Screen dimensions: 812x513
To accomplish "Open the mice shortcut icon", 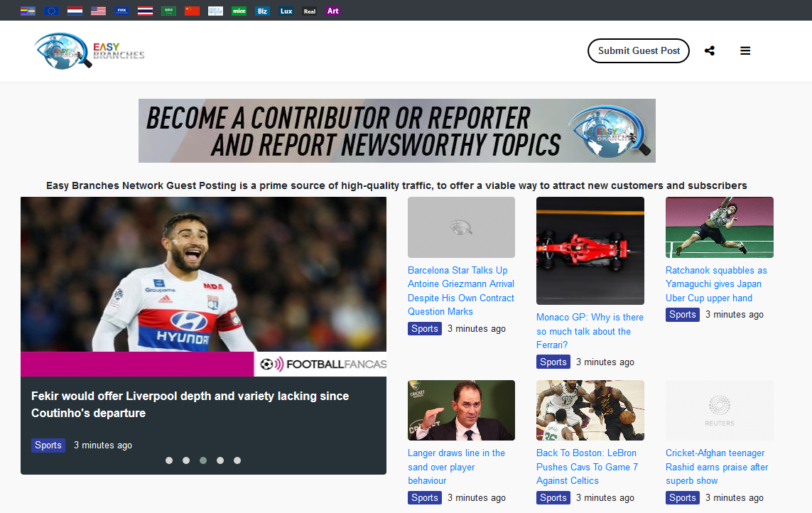I will pos(239,11).
